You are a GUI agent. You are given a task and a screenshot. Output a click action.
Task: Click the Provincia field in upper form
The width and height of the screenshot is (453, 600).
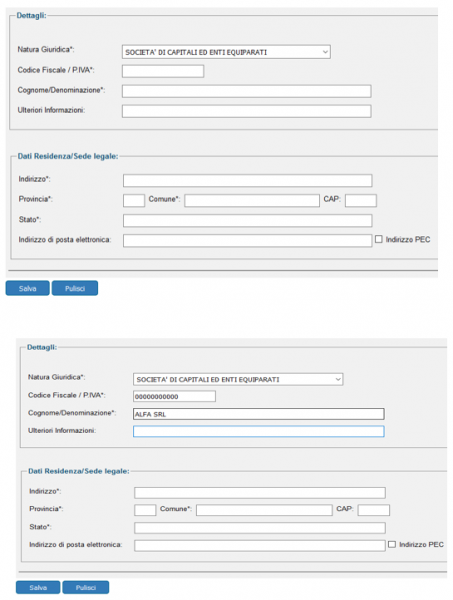(134, 201)
